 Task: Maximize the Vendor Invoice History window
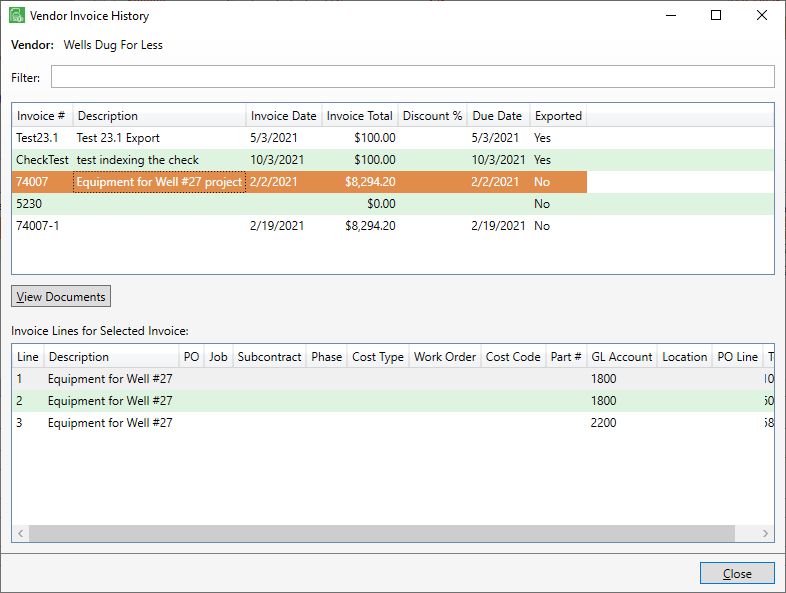coord(716,15)
